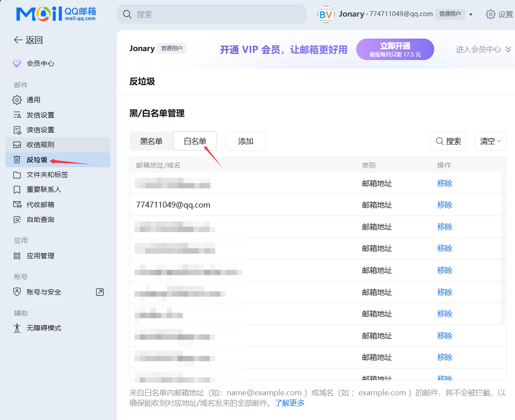Click the external link icon beside 账号与安全
Screen dimensions: 515x420
[x=100, y=292]
